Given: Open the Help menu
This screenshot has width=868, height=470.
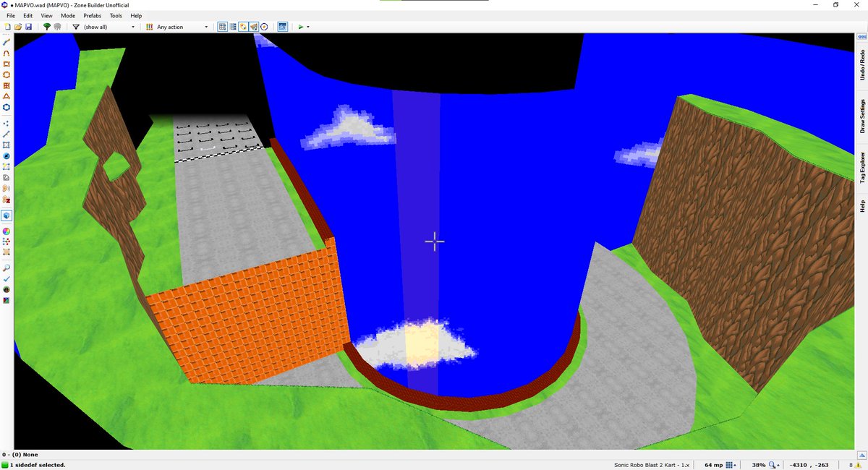Looking at the screenshot, I should click(136, 15).
